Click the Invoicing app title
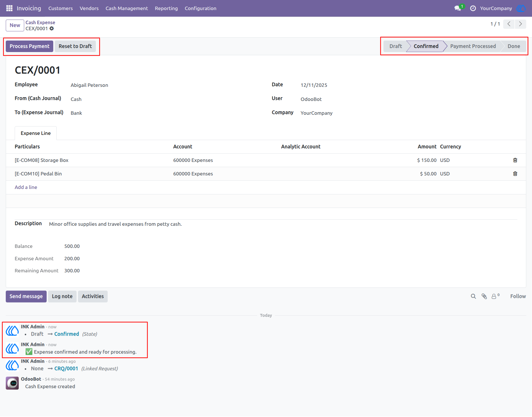Screen dimensions: 532x417 (29, 8)
